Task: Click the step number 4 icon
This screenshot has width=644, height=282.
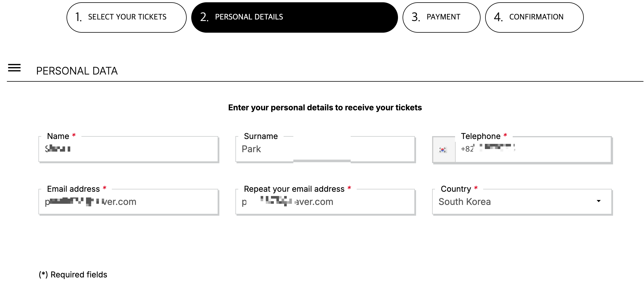Action: [498, 17]
